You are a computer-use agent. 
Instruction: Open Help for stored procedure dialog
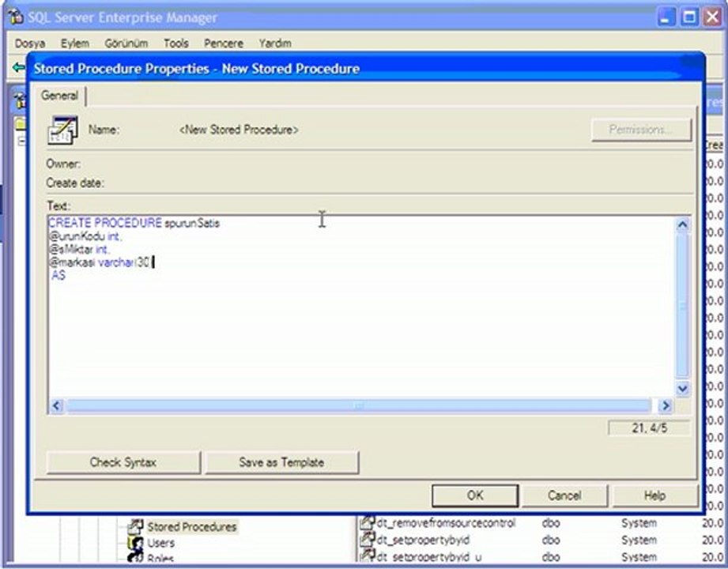pos(654,496)
